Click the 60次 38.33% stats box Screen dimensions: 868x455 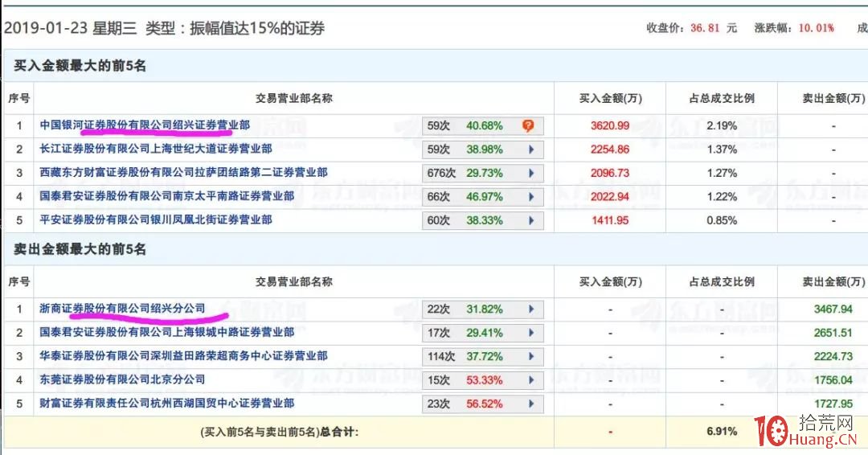pyautogui.click(x=483, y=220)
